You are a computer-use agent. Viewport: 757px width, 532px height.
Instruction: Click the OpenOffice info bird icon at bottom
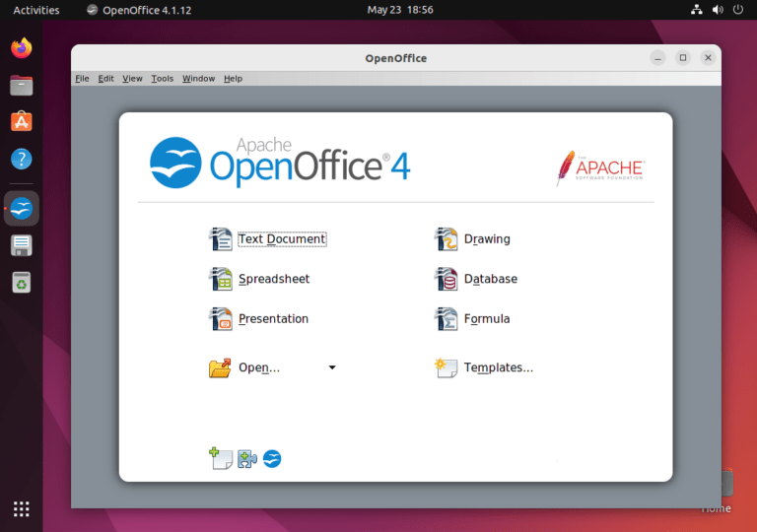pos(272,458)
